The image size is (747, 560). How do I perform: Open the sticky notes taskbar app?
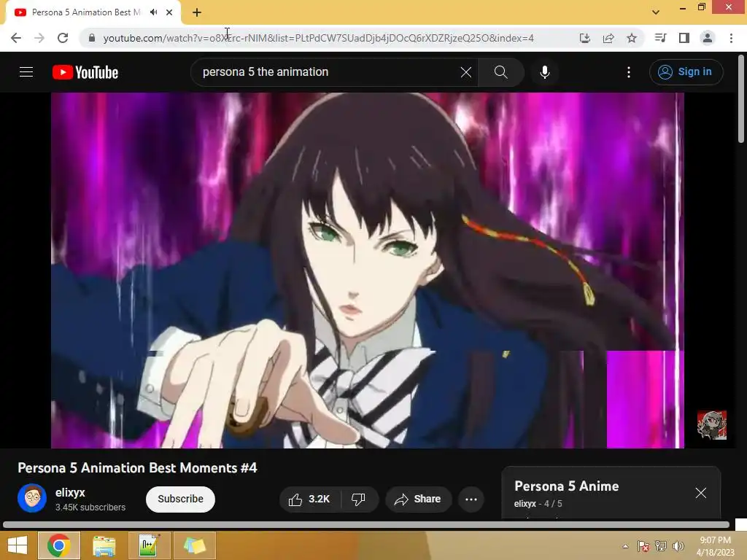point(194,545)
